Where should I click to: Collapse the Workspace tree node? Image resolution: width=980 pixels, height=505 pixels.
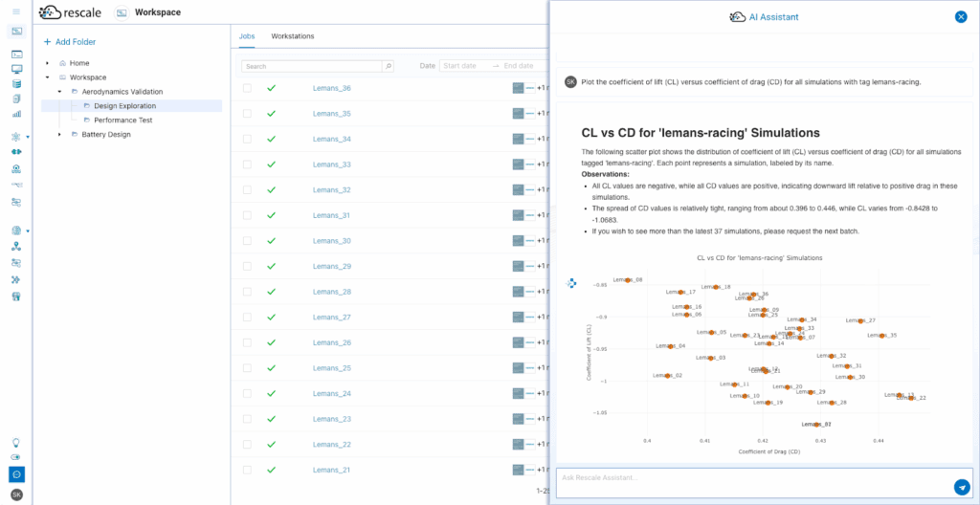click(x=48, y=77)
